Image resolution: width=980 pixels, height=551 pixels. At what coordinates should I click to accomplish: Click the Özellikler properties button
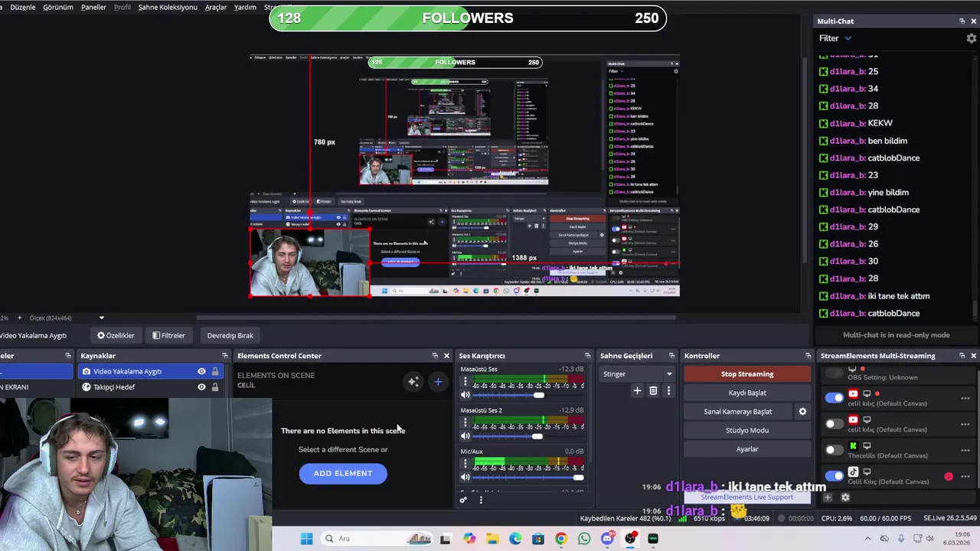tap(116, 335)
